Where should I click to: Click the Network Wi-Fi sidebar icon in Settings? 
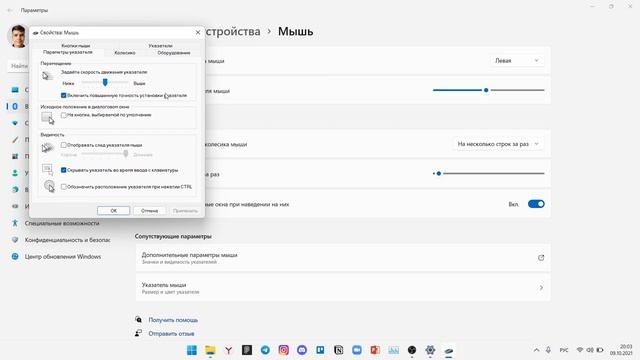point(15,123)
